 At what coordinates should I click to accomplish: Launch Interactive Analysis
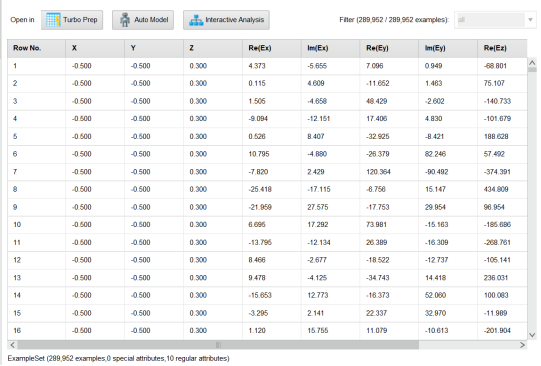point(226,20)
